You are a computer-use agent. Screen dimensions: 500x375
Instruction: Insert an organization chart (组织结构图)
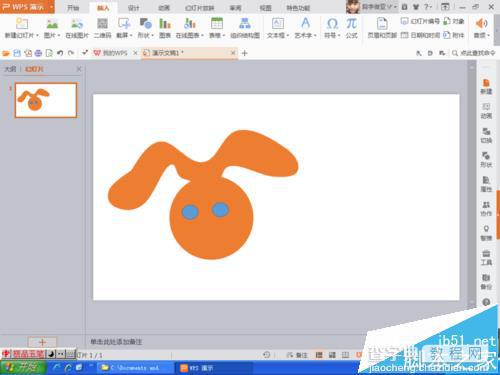pyautogui.click(x=245, y=28)
